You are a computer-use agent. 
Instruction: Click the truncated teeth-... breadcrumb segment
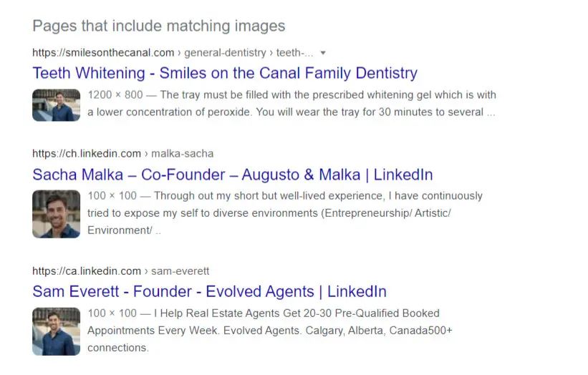coord(294,53)
